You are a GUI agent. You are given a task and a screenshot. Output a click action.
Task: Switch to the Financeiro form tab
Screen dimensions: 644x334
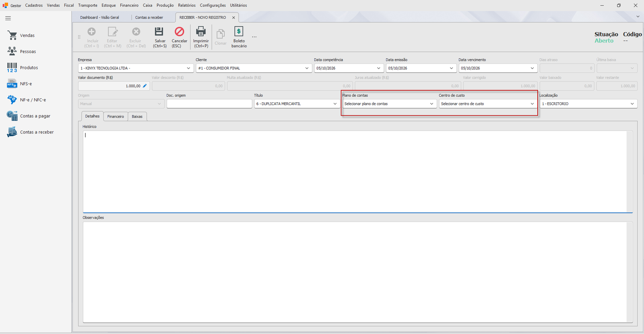point(116,116)
